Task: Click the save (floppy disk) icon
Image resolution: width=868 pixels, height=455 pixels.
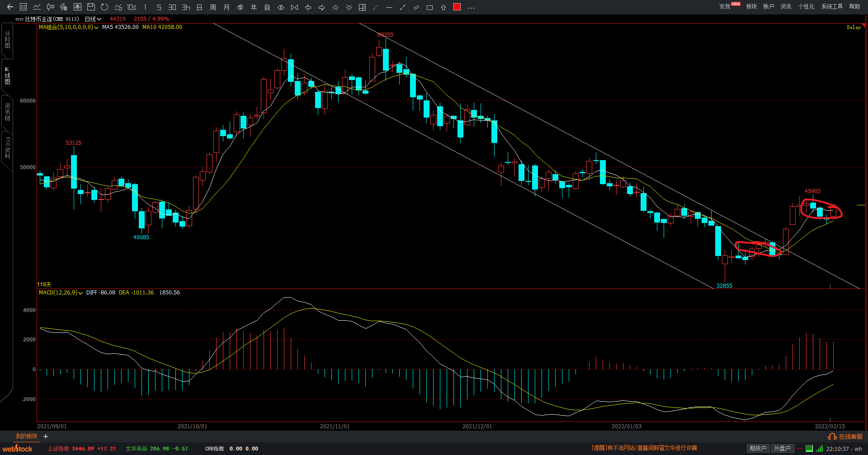Action: pos(91,7)
